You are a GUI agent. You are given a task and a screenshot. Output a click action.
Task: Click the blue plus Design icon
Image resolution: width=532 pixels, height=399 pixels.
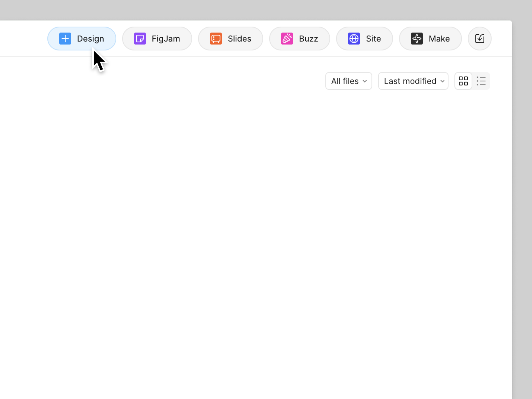tap(65, 39)
